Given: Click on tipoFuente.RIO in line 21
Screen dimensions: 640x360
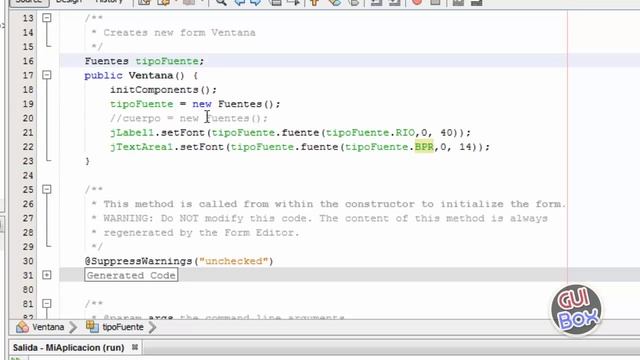Looking at the screenshot, I should coord(370,133).
